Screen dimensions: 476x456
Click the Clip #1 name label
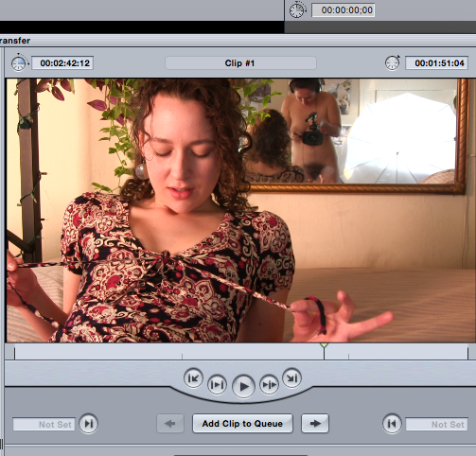[x=240, y=63]
